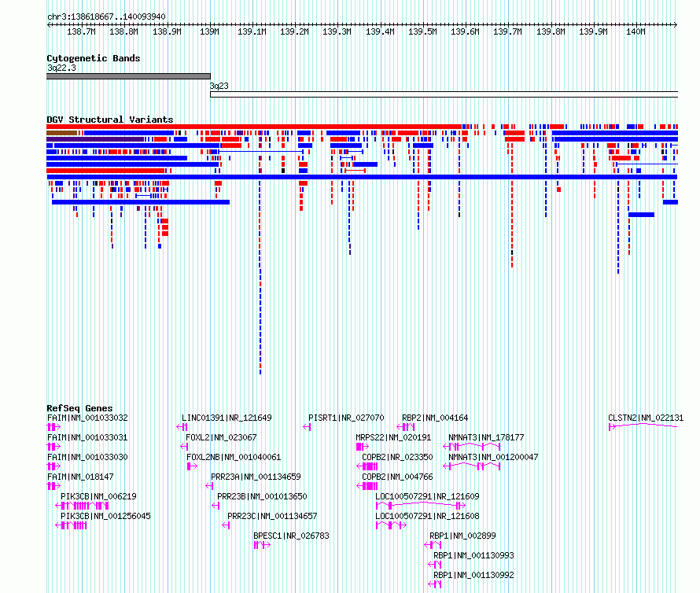Click the FOXL2NB gene arrow glyph
The width and height of the screenshot is (700, 593).
click(x=193, y=466)
